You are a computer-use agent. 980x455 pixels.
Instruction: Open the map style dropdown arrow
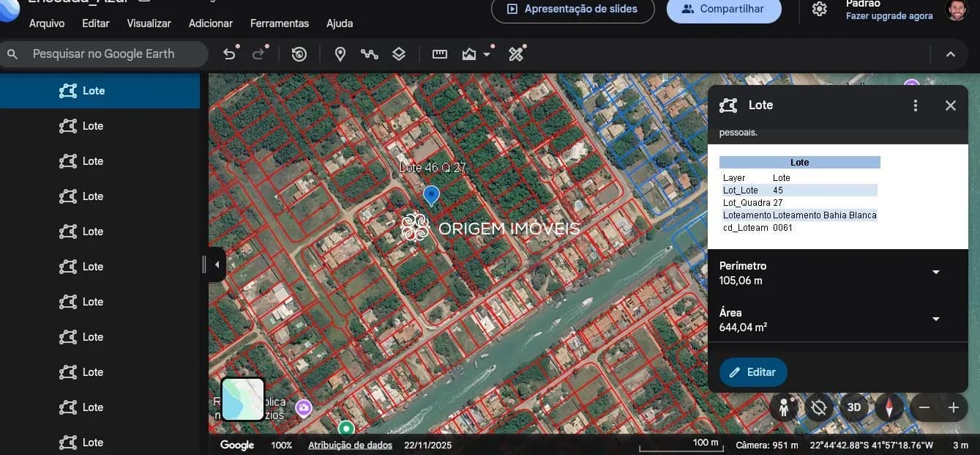point(487,55)
